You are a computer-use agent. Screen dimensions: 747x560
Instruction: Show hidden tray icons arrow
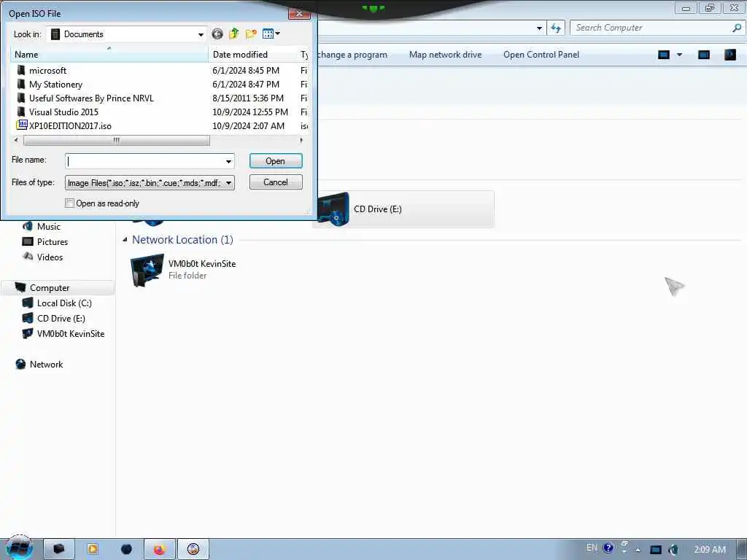point(638,550)
